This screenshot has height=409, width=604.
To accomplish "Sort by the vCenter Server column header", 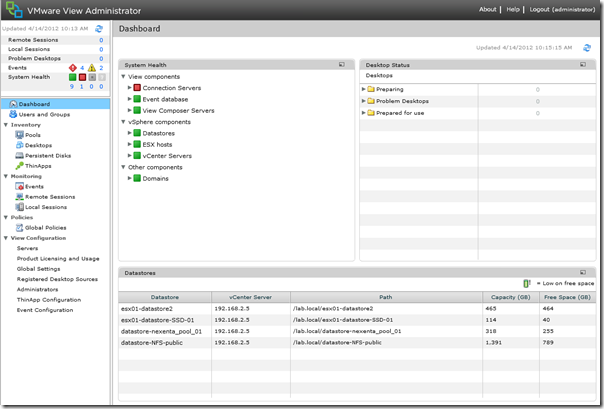I will (x=250, y=297).
